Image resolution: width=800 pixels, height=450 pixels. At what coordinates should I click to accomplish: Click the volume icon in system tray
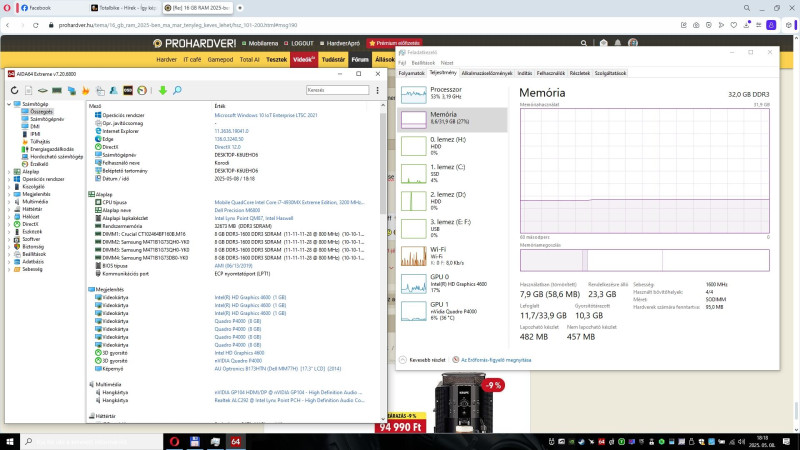tap(741, 442)
